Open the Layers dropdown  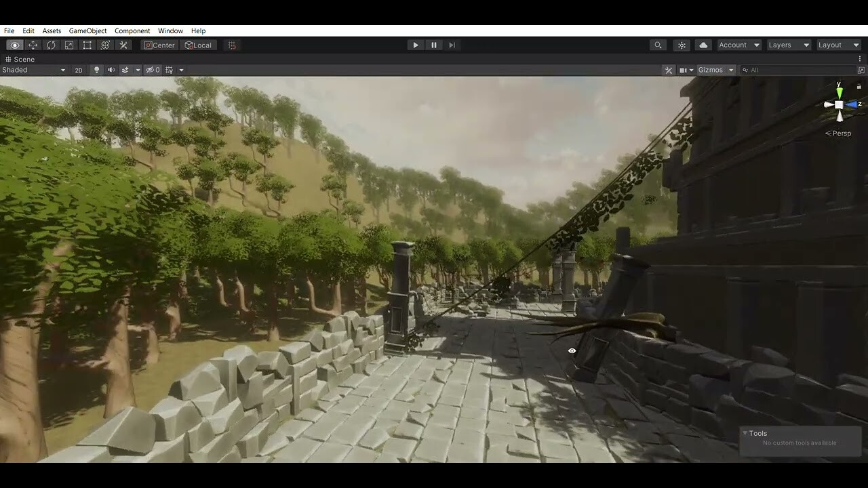click(788, 45)
